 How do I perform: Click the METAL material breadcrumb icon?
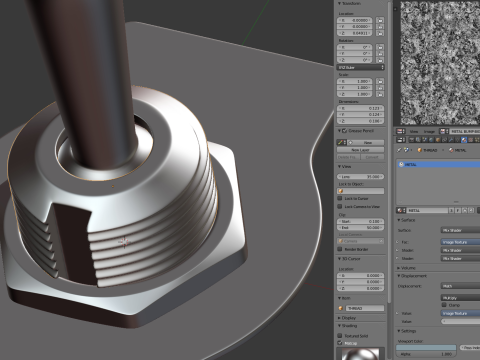click(x=451, y=150)
